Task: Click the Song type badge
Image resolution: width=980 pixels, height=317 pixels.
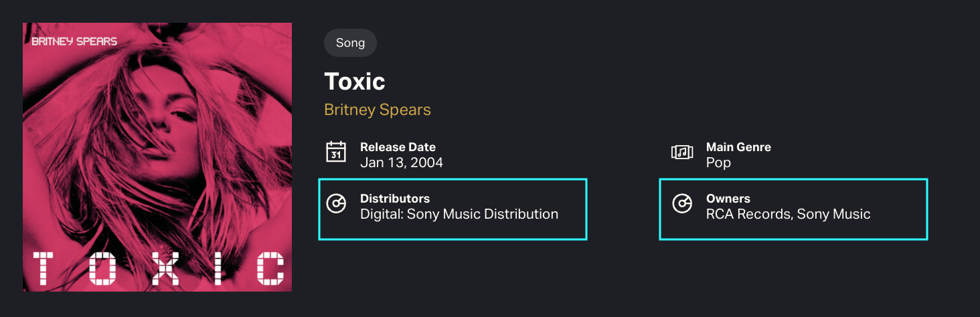Action: (350, 43)
